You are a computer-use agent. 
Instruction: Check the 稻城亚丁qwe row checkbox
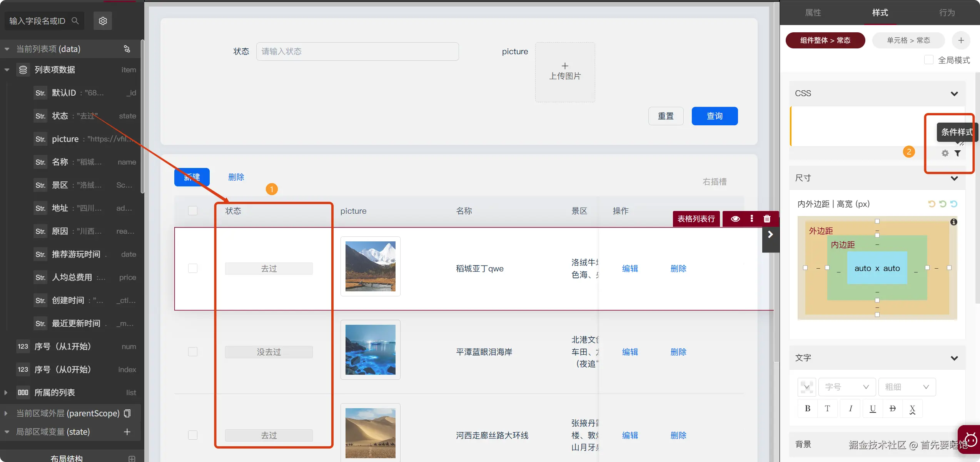(193, 268)
